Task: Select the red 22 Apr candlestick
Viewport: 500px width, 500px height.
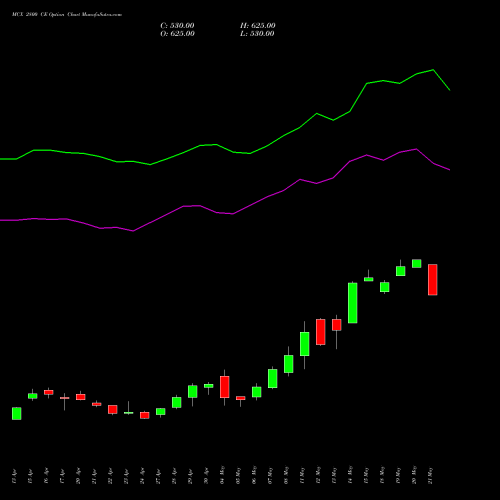Action: [113, 409]
